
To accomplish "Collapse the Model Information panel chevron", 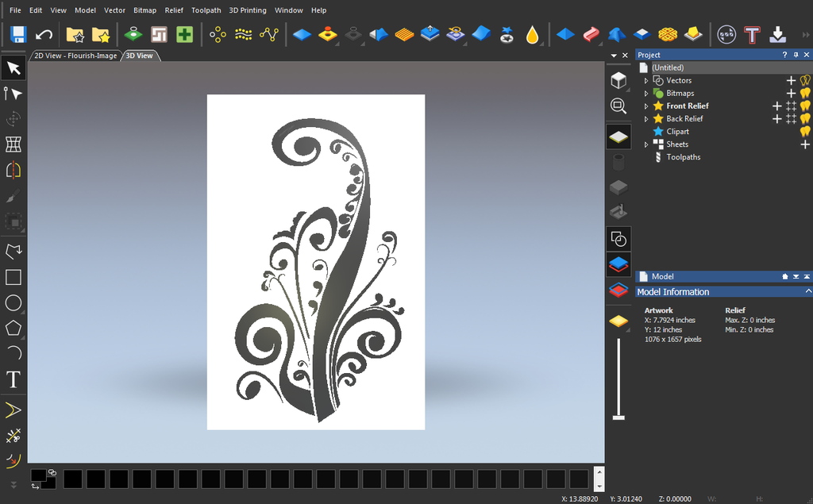I will pyautogui.click(x=806, y=291).
